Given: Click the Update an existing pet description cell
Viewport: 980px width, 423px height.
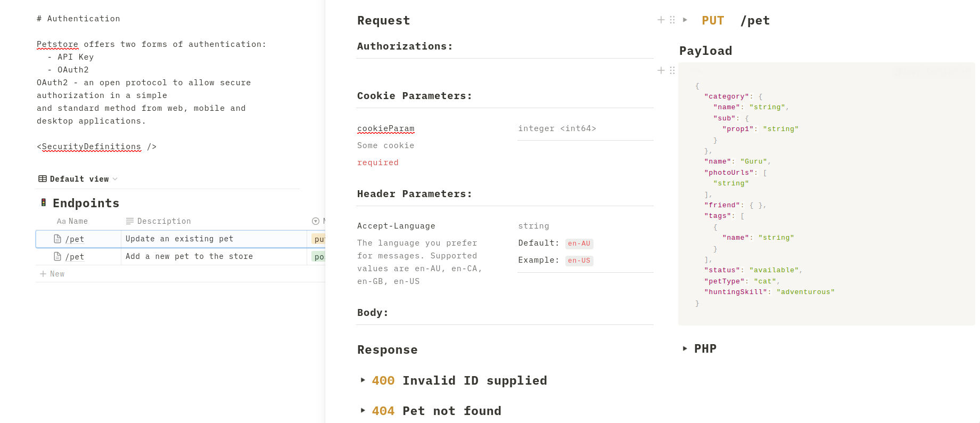Looking at the screenshot, I should pyautogui.click(x=214, y=239).
